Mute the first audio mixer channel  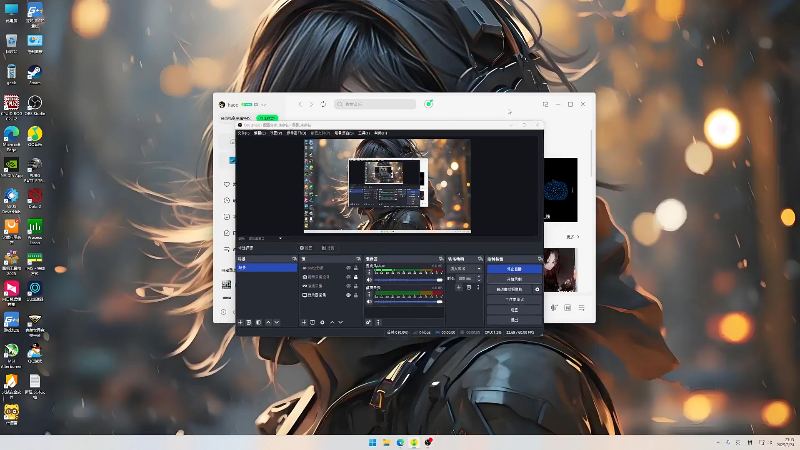tap(369, 280)
